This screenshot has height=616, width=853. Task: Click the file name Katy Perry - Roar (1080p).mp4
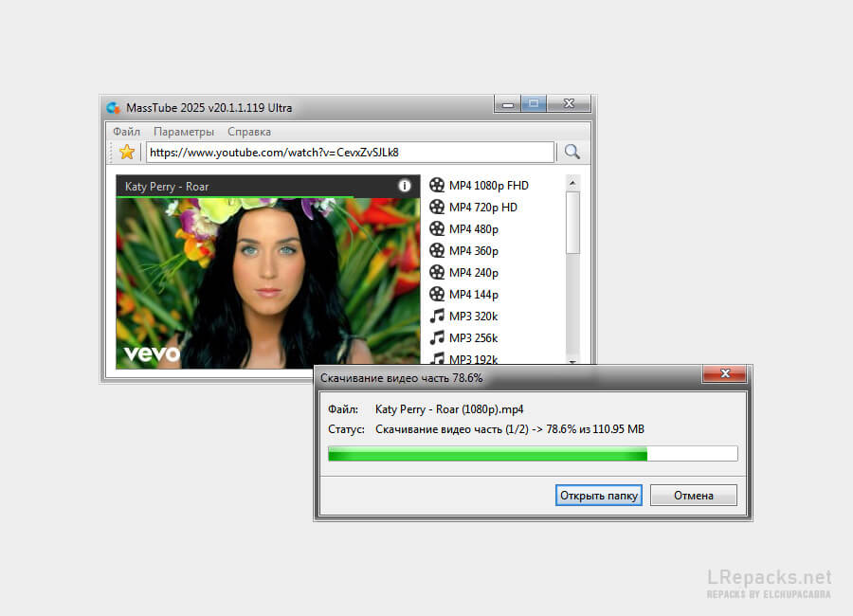pos(449,409)
